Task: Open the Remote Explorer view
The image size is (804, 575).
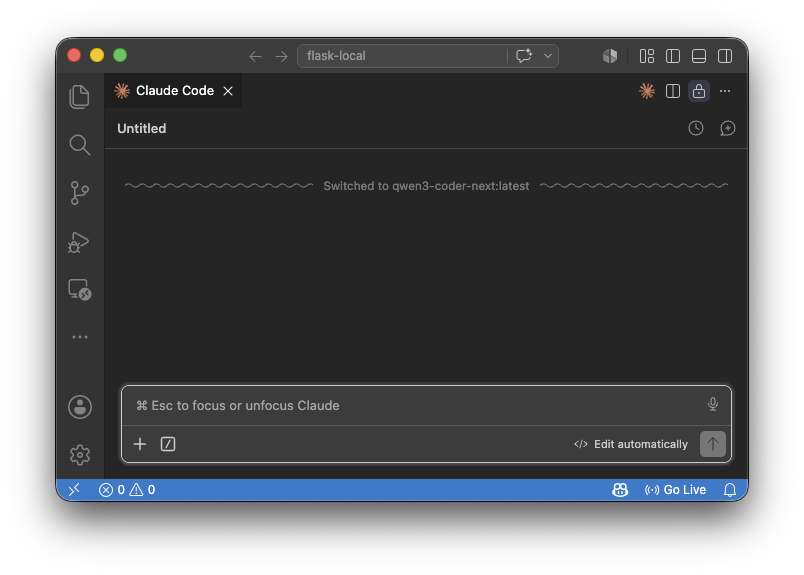Action: coord(79,289)
